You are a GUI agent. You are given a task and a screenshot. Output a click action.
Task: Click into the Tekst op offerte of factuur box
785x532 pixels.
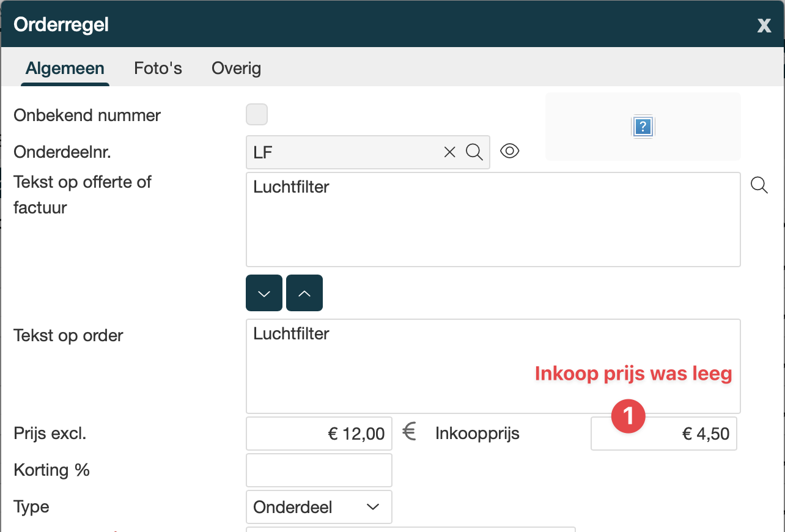(x=493, y=226)
